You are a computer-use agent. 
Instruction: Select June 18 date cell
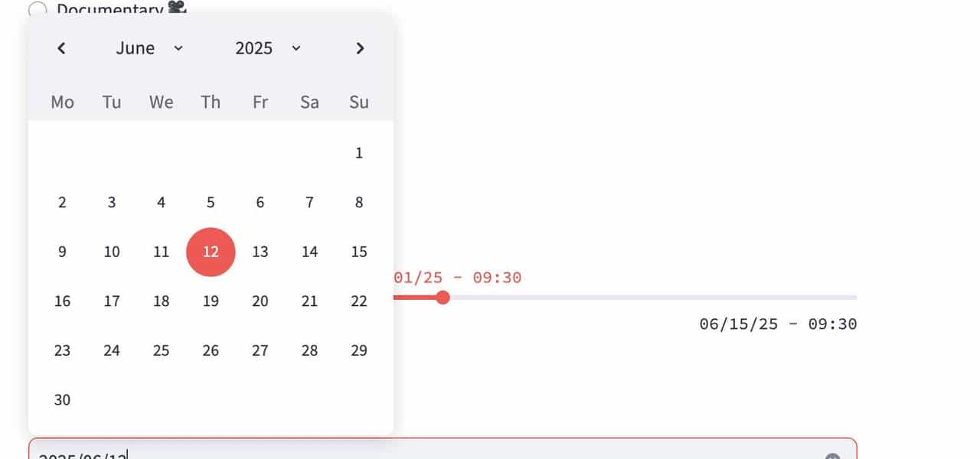[x=161, y=301]
